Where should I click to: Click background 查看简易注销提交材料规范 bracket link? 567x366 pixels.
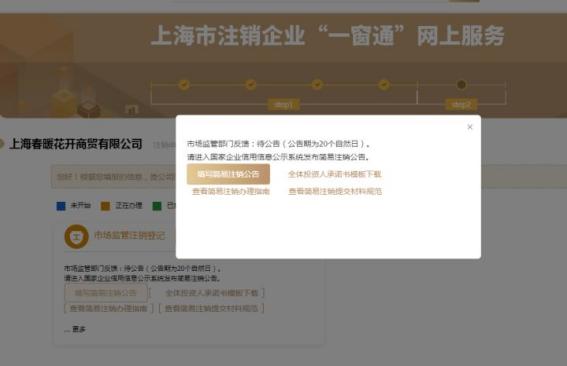coord(212,308)
